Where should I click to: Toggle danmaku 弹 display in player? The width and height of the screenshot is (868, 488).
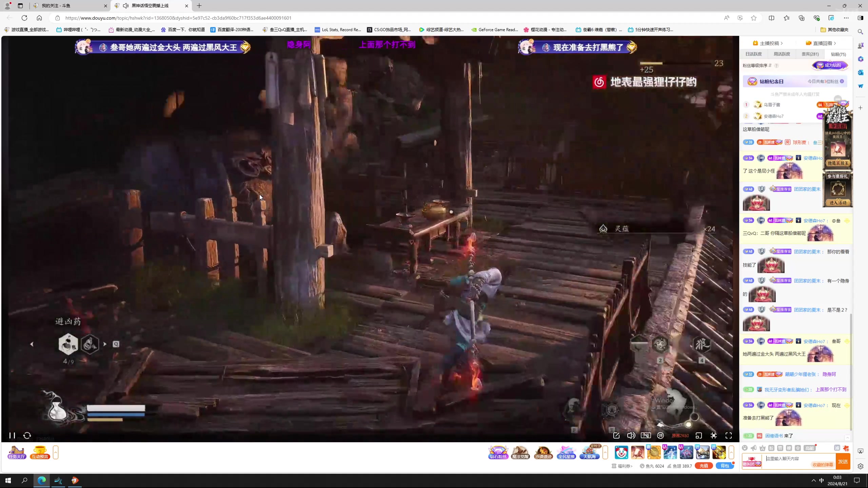click(x=660, y=435)
